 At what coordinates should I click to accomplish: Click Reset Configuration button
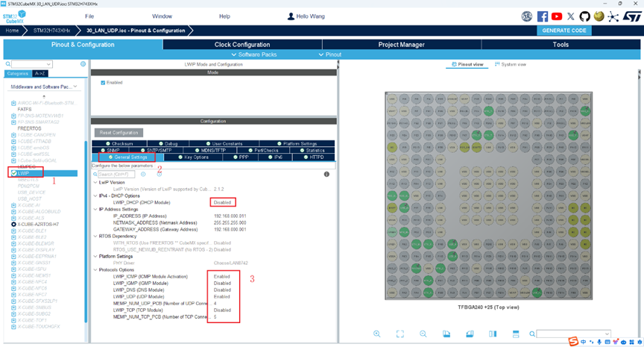[119, 133]
